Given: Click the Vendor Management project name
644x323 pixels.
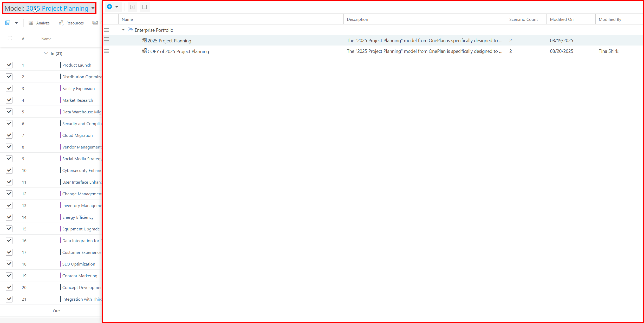Looking at the screenshot, I should tap(82, 147).
